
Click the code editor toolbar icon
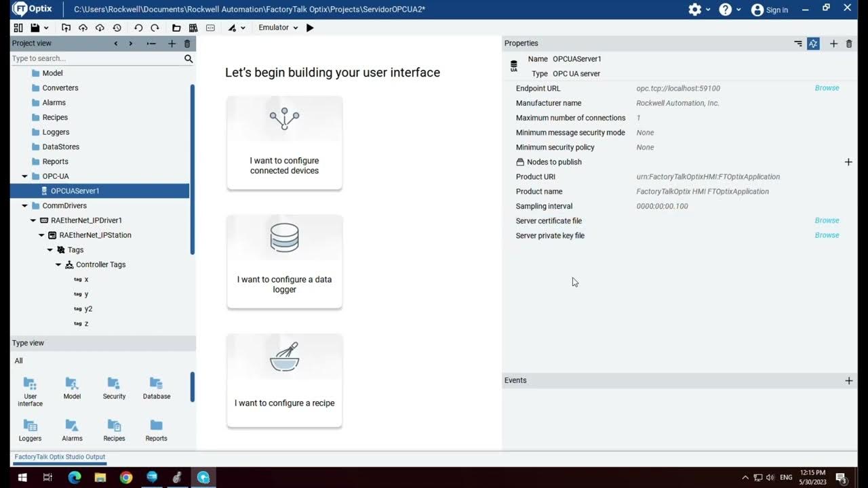point(210,28)
